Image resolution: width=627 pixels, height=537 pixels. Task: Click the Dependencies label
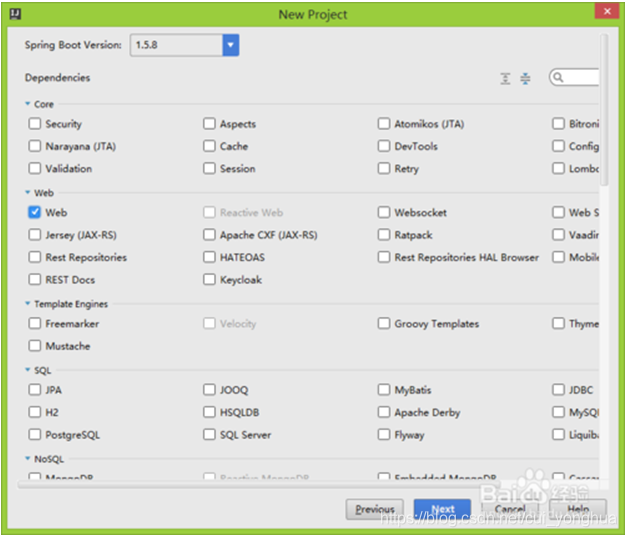58,78
